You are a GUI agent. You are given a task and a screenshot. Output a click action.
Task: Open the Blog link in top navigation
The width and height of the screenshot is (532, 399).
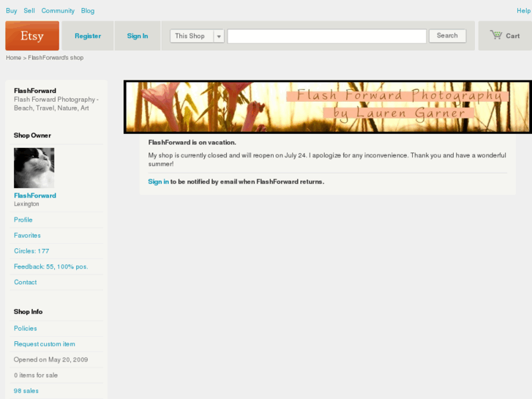pyautogui.click(x=88, y=11)
